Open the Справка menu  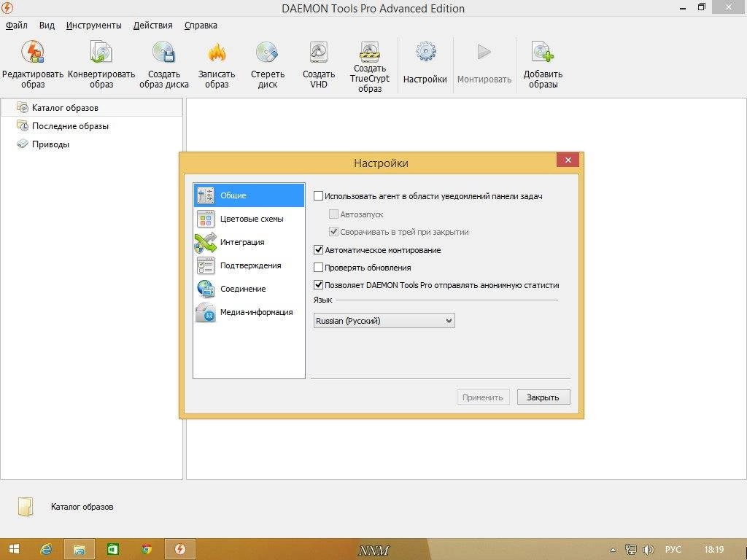click(x=201, y=26)
